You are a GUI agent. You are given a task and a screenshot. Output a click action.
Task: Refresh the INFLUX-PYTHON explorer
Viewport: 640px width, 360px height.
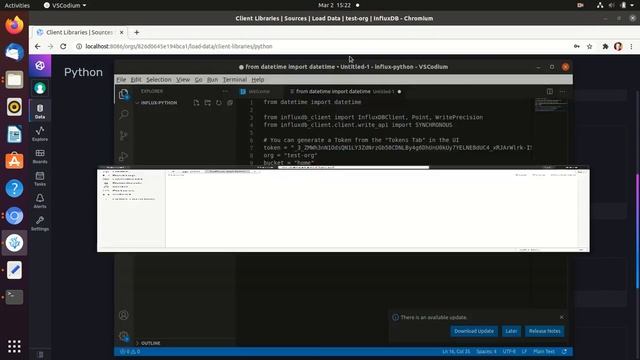219,103
